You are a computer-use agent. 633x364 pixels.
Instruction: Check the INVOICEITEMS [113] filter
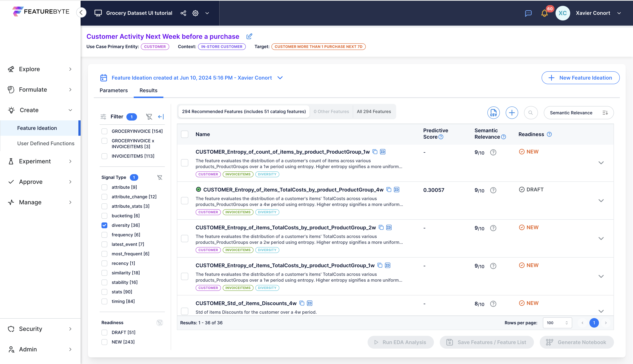pos(104,156)
